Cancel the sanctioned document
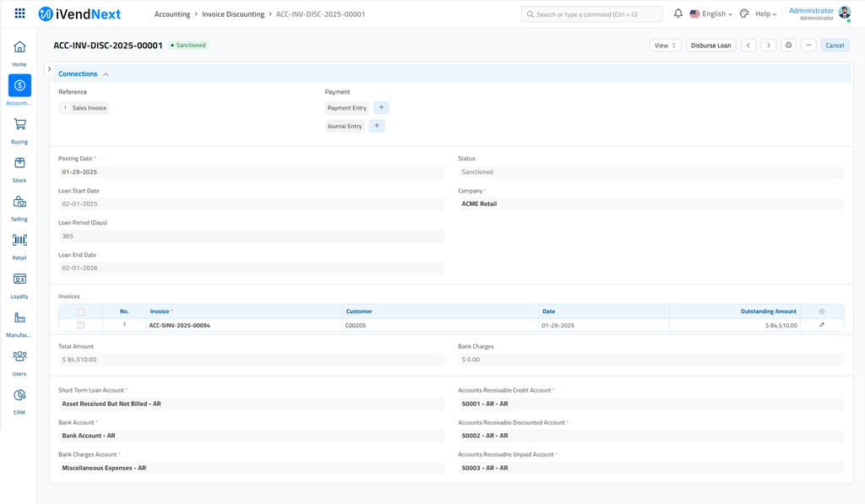 point(834,46)
